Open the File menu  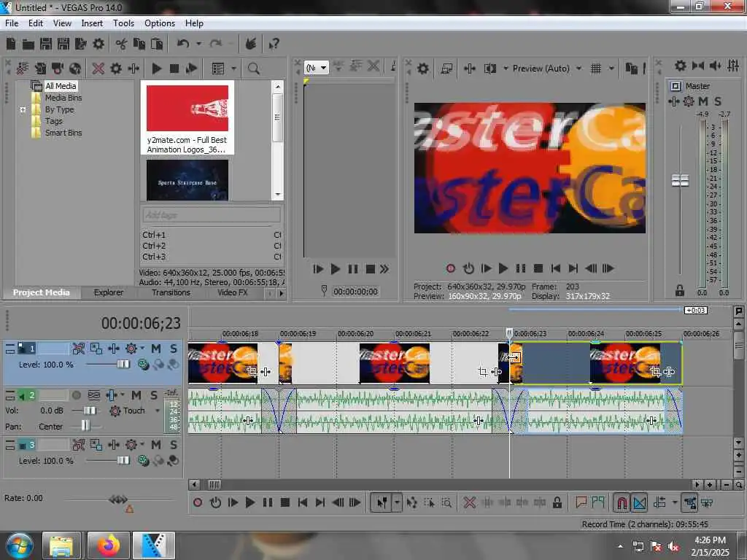[x=12, y=23]
